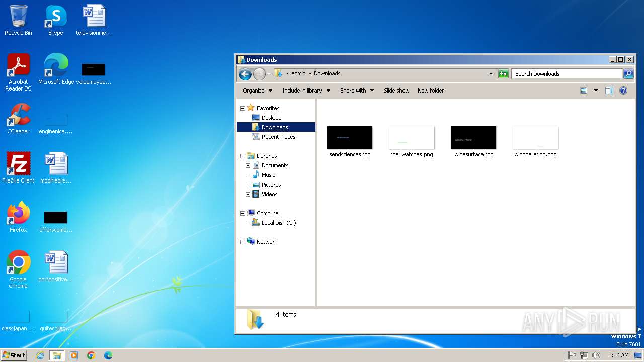Create a New folder
Screen dimensions: 644x362
[x=431, y=90]
